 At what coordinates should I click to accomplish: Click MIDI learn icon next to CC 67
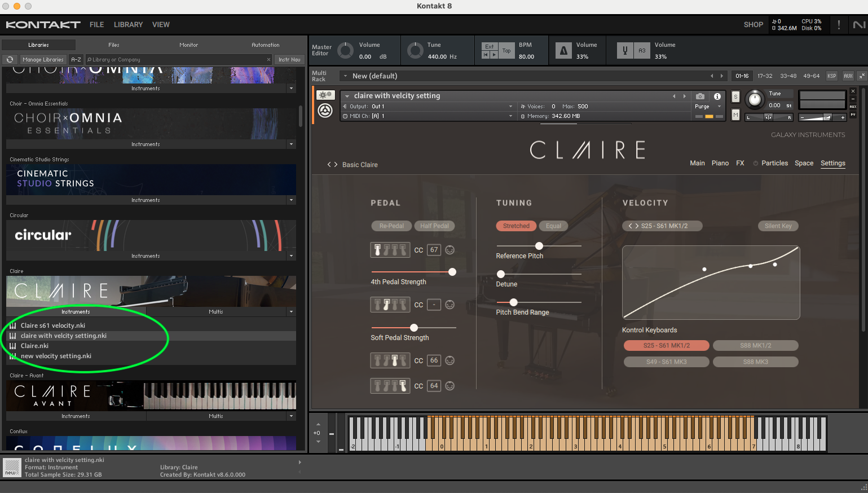[x=450, y=250]
